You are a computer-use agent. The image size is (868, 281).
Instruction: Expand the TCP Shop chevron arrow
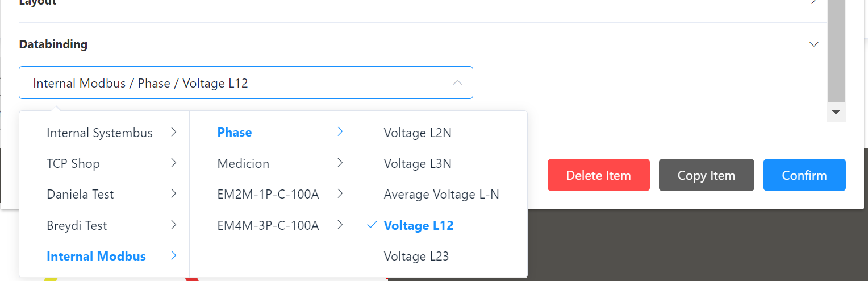point(173,163)
